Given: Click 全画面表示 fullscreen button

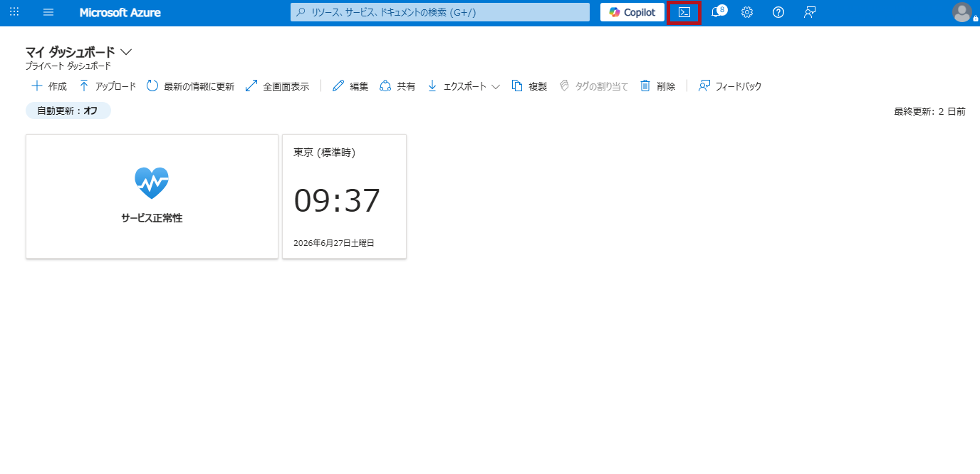Looking at the screenshot, I should (x=277, y=86).
